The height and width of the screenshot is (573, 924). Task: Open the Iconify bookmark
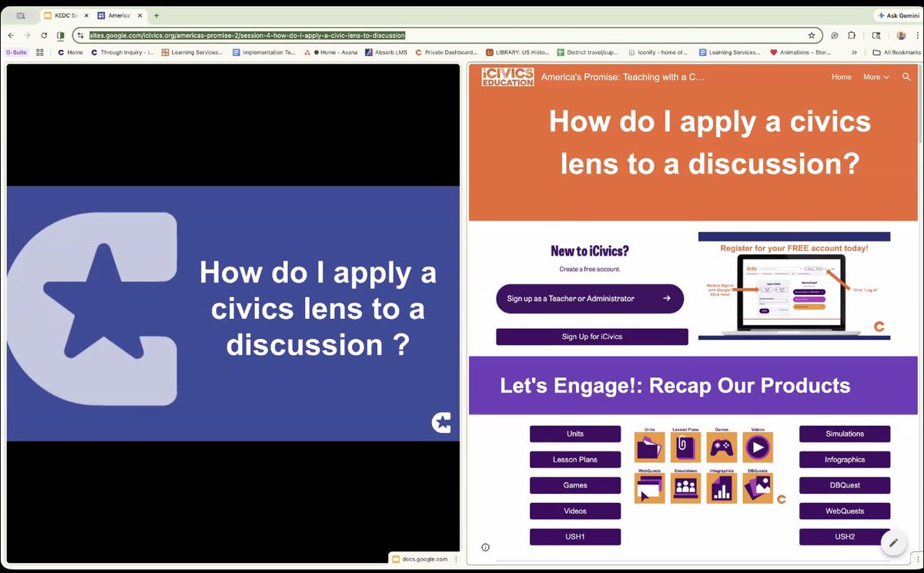[x=658, y=52]
